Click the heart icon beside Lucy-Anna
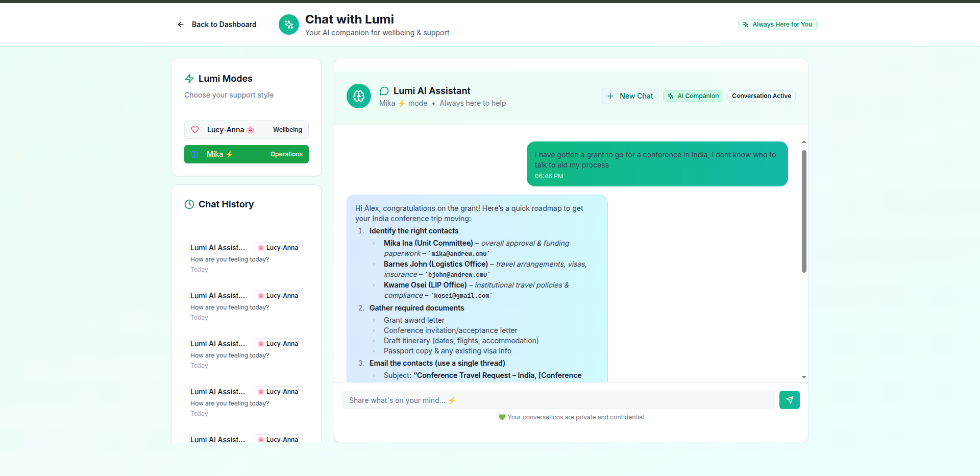The image size is (980, 476). [195, 130]
